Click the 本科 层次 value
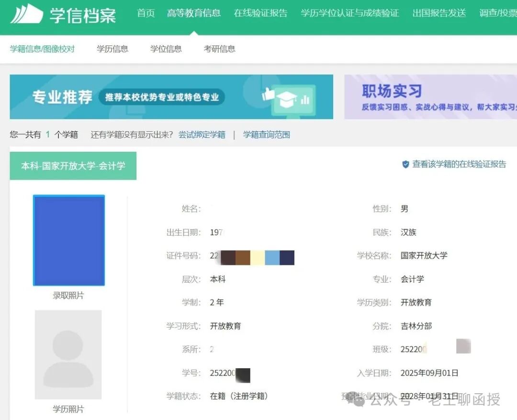The width and height of the screenshot is (517, 420). click(x=218, y=279)
